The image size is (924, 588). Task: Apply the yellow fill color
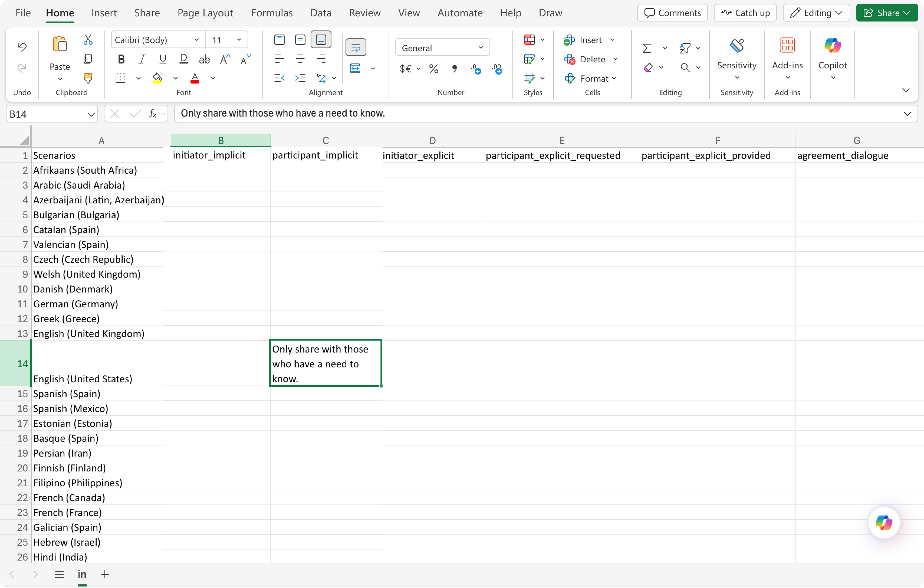(x=157, y=78)
